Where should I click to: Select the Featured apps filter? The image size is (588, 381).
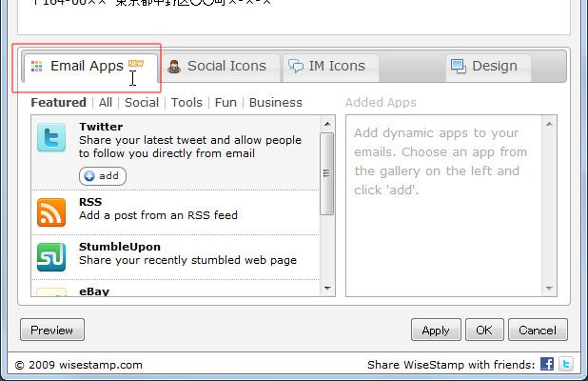tap(58, 103)
